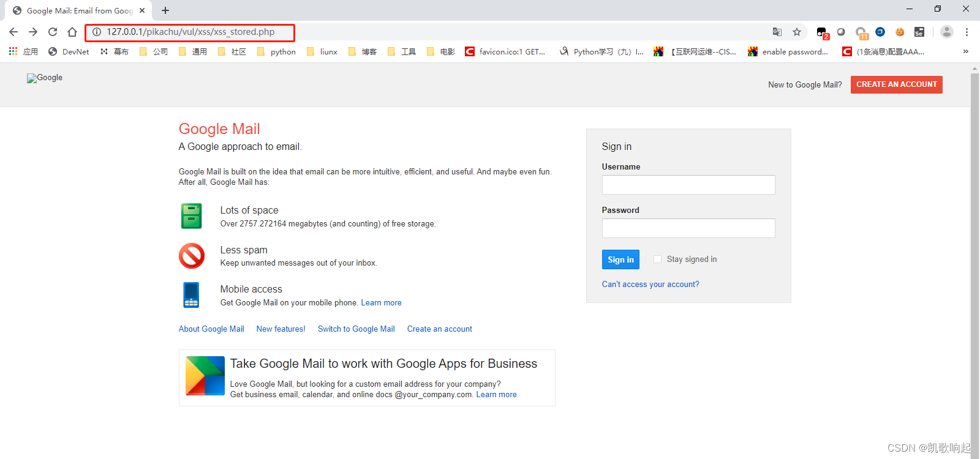Show hidden bookmarks with chevron

pos(966,51)
